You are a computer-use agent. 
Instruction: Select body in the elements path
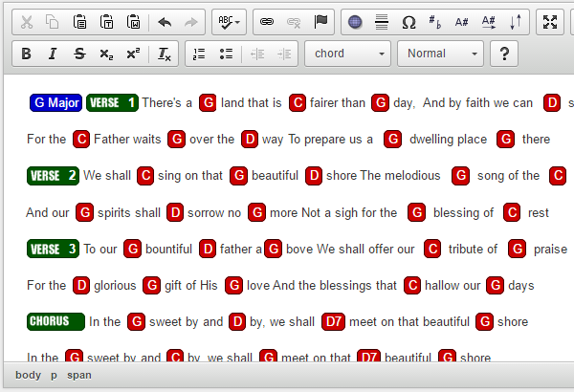tap(28, 375)
